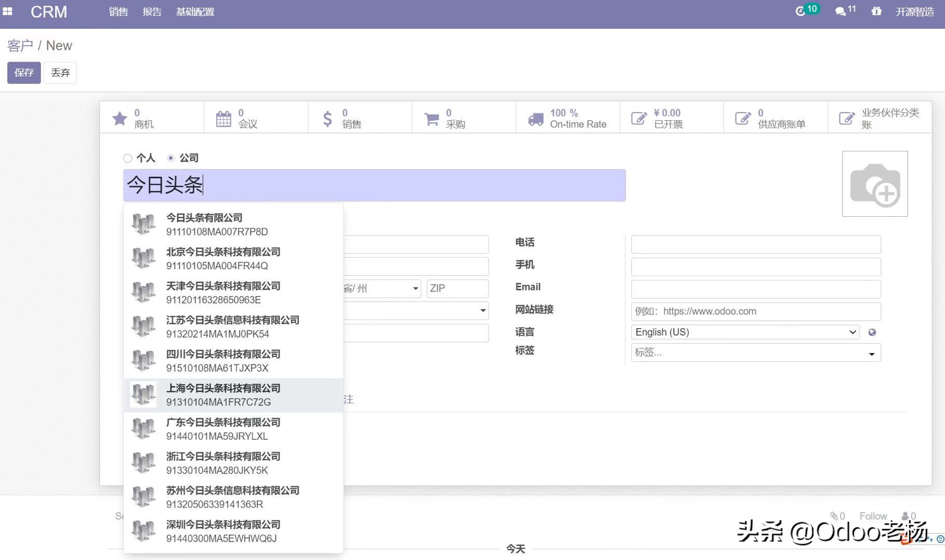Image resolution: width=945 pixels, height=560 pixels.
Task: Select suggestion 北京今日头条科技有限公司
Action: [233, 258]
